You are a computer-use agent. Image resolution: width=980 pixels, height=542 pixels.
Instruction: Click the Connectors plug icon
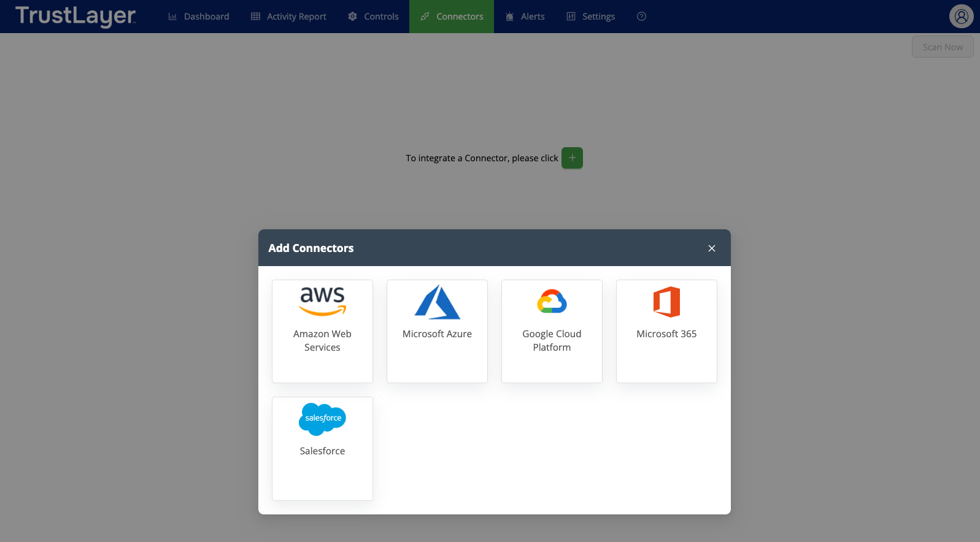click(x=425, y=17)
